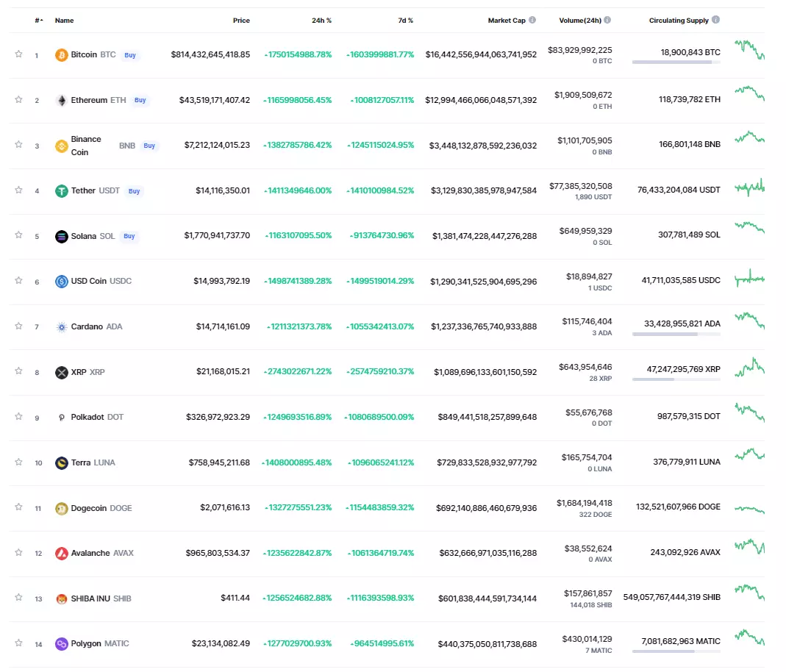This screenshot has width=786, height=672.
Task: Click the Volume(24h) info icon
Action: [607, 20]
